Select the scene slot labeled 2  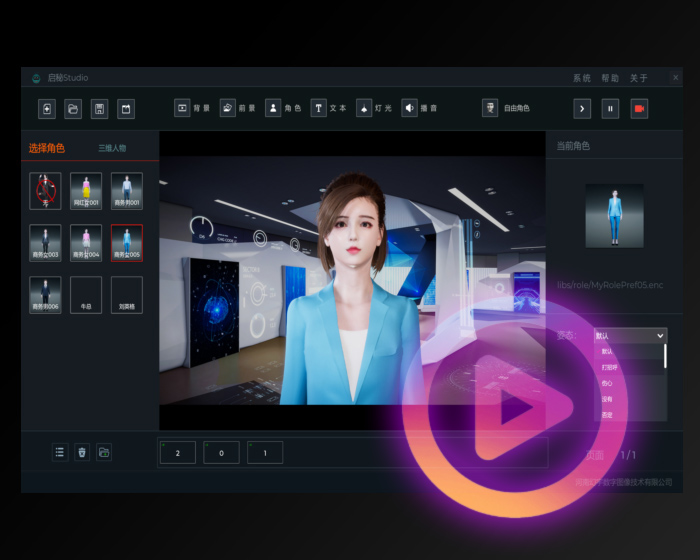tap(177, 453)
